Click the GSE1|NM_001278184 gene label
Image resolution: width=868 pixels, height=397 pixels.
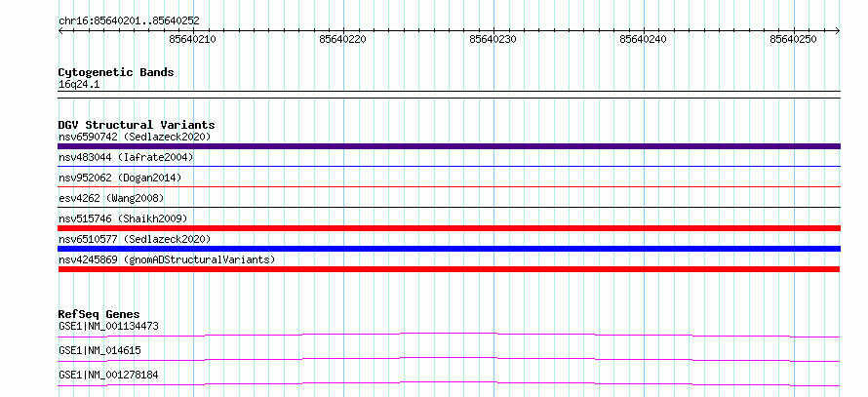point(108,375)
